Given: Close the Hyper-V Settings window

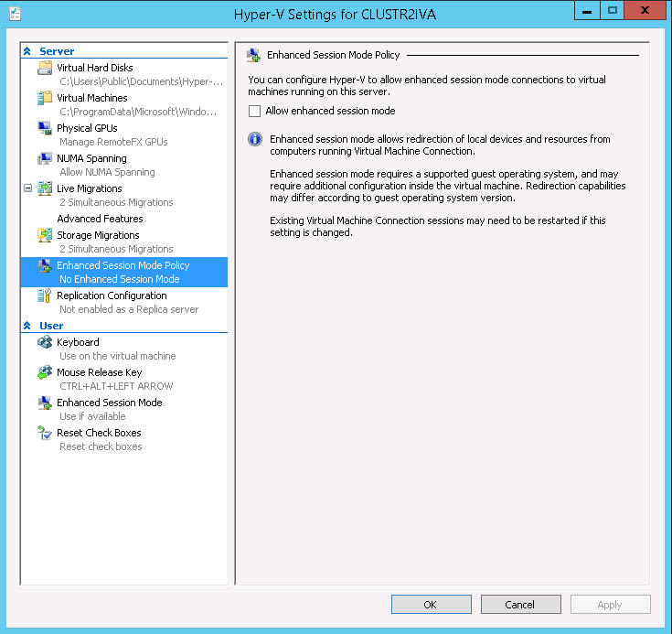Looking at the screenshot, I should (645, 11).
